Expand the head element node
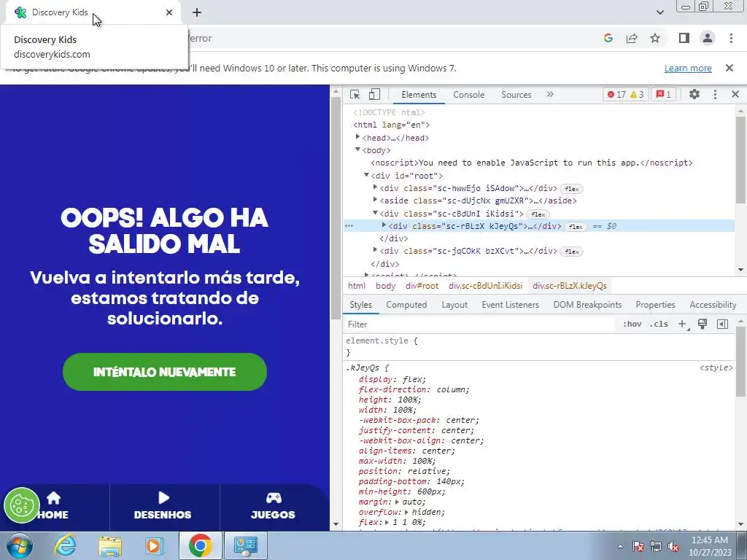 357,137
